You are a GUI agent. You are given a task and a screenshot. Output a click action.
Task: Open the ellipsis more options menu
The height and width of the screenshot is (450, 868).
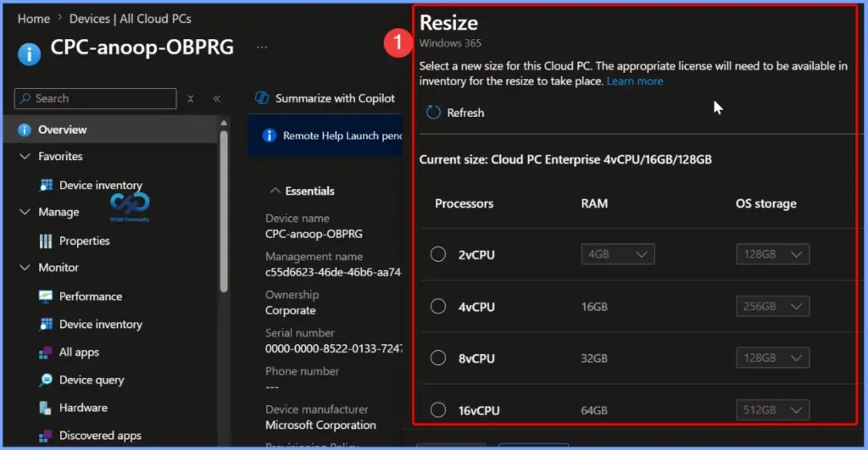point(262,47)
